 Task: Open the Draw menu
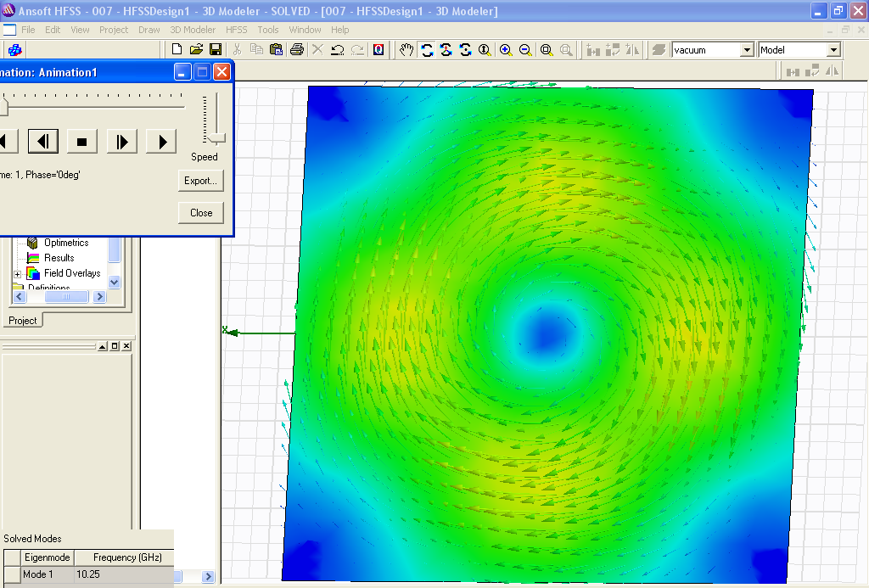click(x=149, y=30)
